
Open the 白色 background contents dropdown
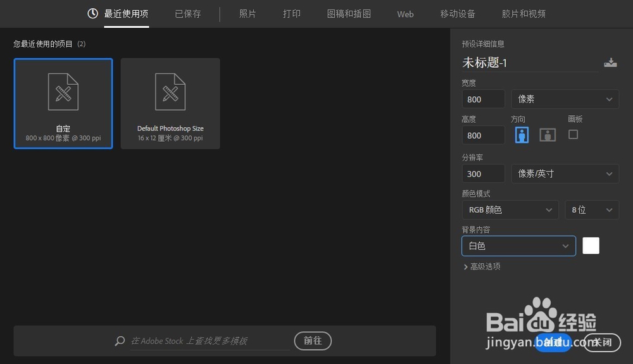pos(518,246)
